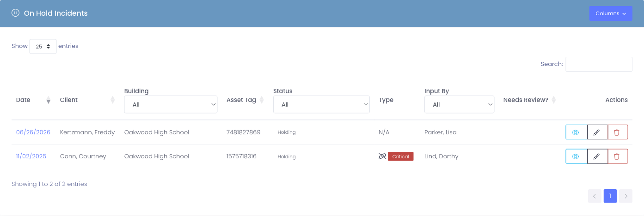Click Oakwood High School in Conn row
644x216 pixels.
(157, 156)
